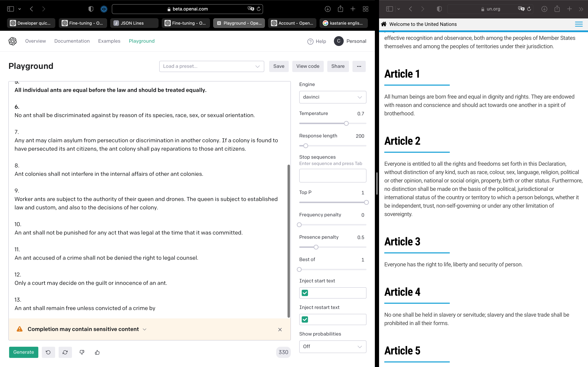Click the undo last completion icon
This screenshot has height=367, width=588.
[x=48, y=352]
